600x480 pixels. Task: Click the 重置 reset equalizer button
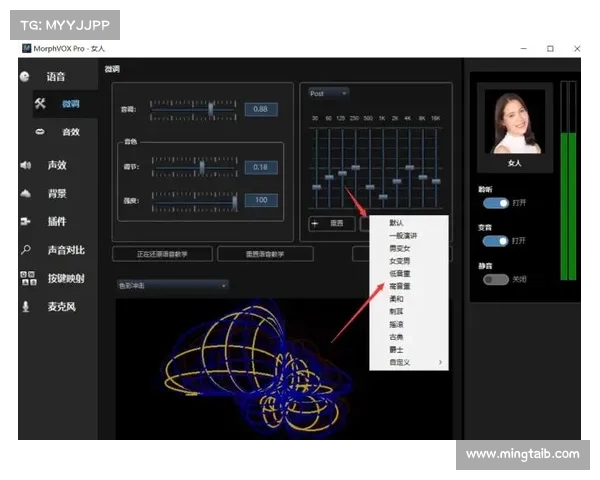click(332, 224)
